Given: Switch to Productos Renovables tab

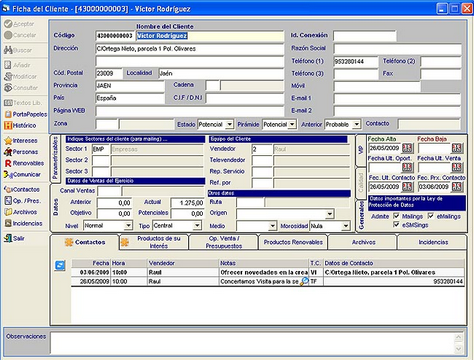Looking at the screenshot, I should click(293, 242).
